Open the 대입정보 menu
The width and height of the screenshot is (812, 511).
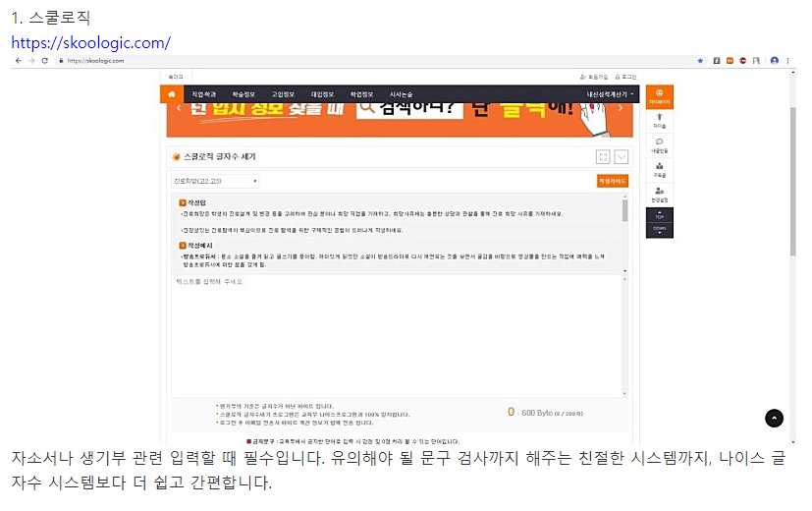tap(322, 94)
